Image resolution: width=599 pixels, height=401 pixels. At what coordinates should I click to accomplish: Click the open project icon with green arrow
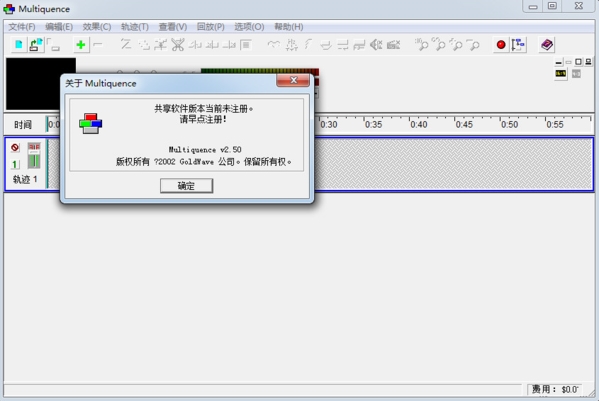click(x=36, y=45)
